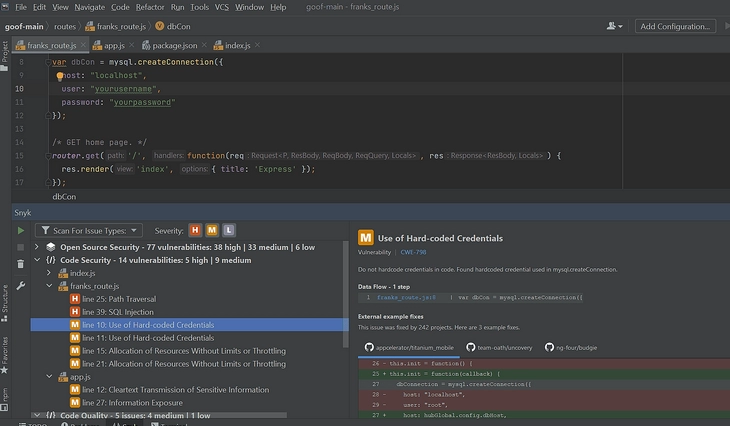Expand Open Source Security tree node
Screen dimensions: 730x426
pos(37,247)
